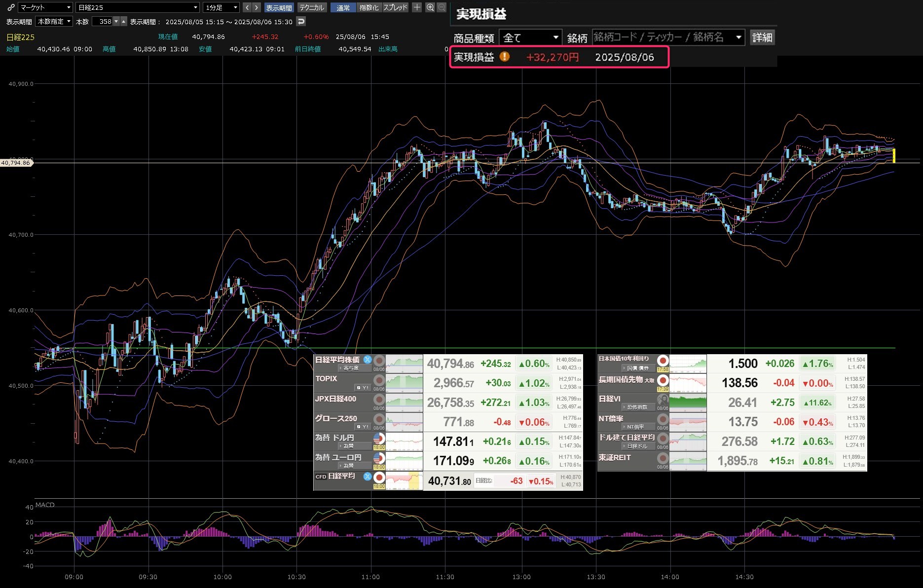Click the flag icon on ドル建て日経平均 row
Screen dimensions: 923x588
tap(663, 439)
